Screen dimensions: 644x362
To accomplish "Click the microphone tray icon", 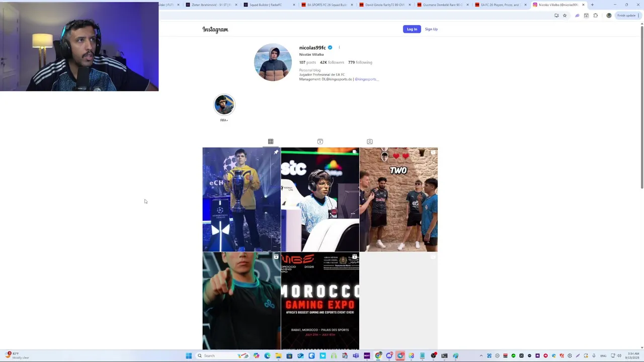I will 594,355.
